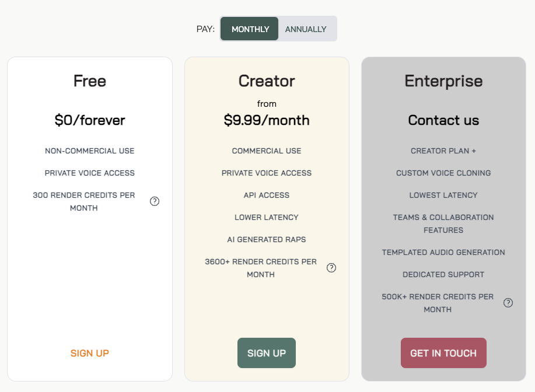Click the $0/forever price text
Screen dimensions: 535x392
[x=90, y=120]
